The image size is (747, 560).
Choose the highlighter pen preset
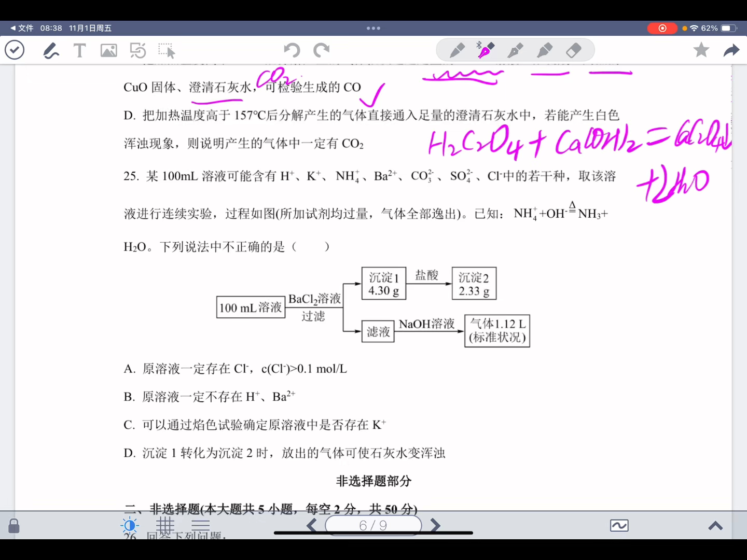click(x=545, y=50)
